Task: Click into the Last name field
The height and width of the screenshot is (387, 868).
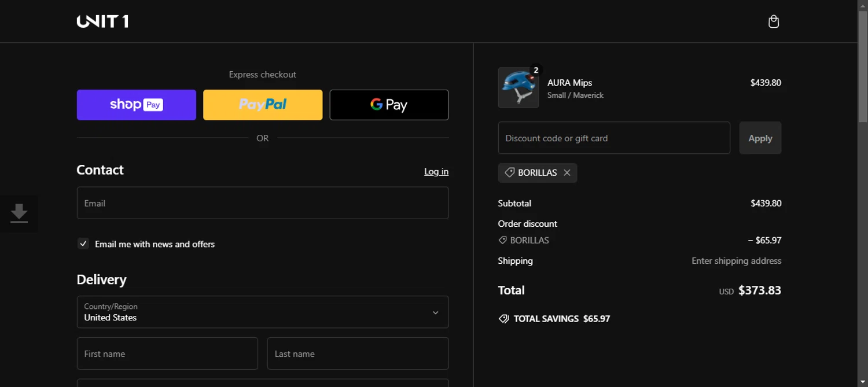Action: pyautogui.click(x=358, y=353)
